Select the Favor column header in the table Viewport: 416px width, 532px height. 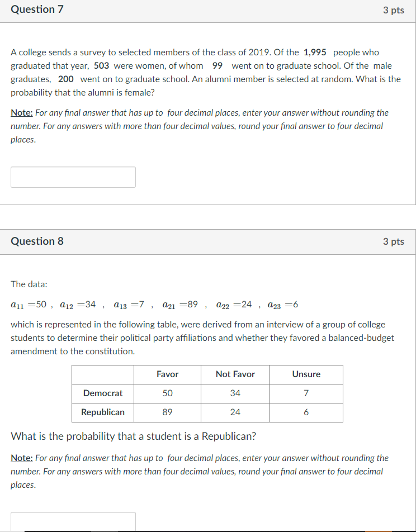tap(167, 374)
